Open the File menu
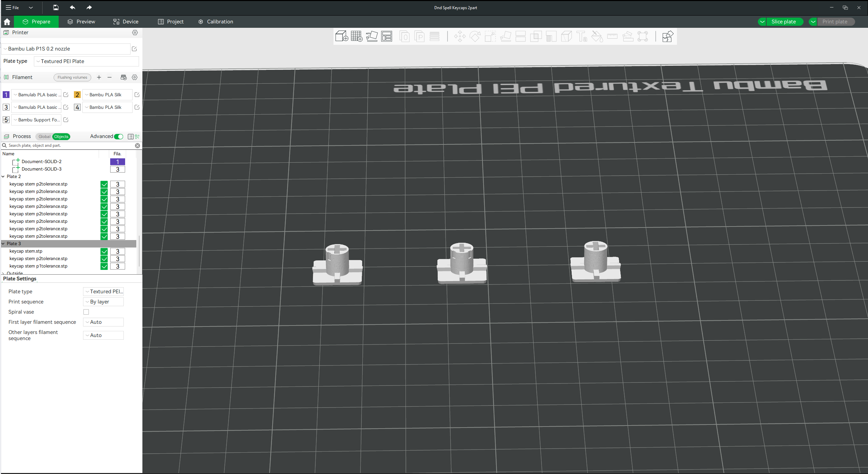The width and height of the screenshot is (868, 474). pyautogui.click(x=13, y=7)
